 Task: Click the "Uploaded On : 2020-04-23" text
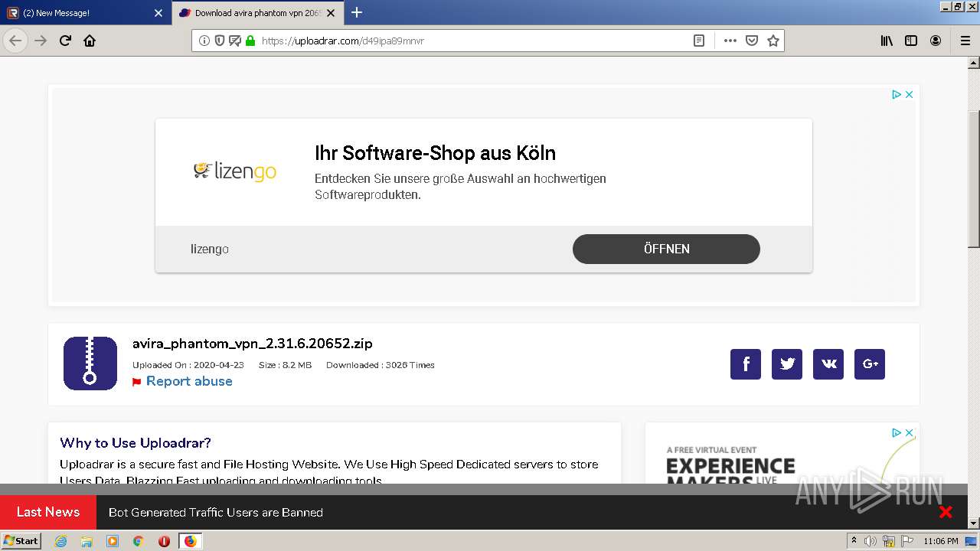coord(188,365)
